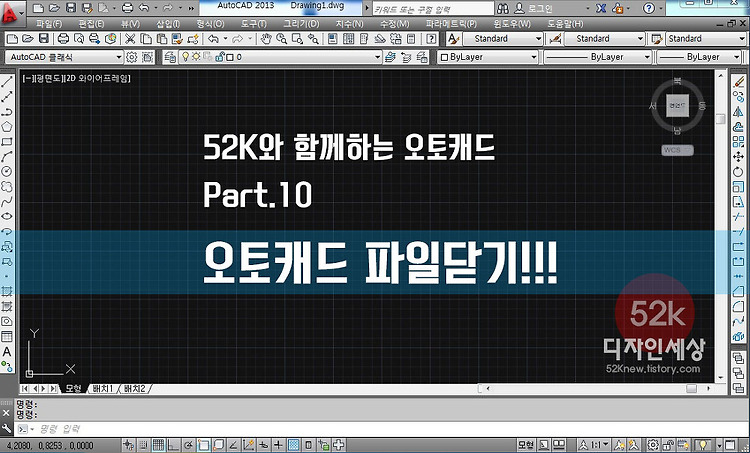
Task: Toggle Polar Tracking in status bar
Action: pos(188,445)
